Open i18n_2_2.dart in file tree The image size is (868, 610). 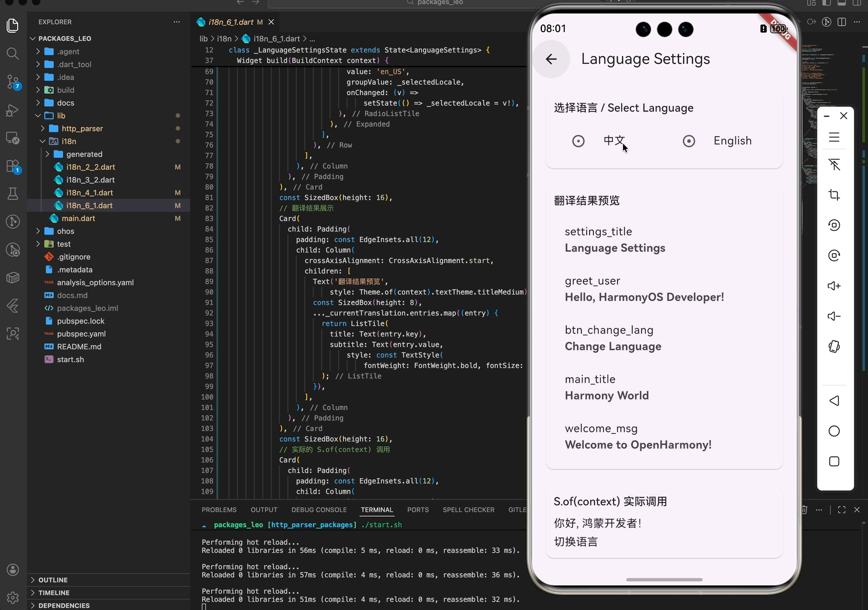click(x=108, y=167)
